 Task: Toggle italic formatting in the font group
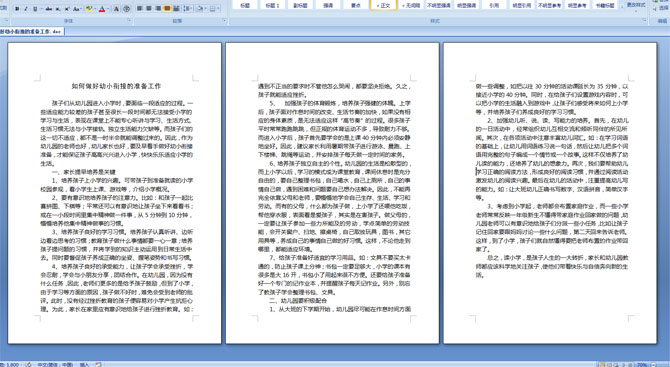(x=26, y=9)
